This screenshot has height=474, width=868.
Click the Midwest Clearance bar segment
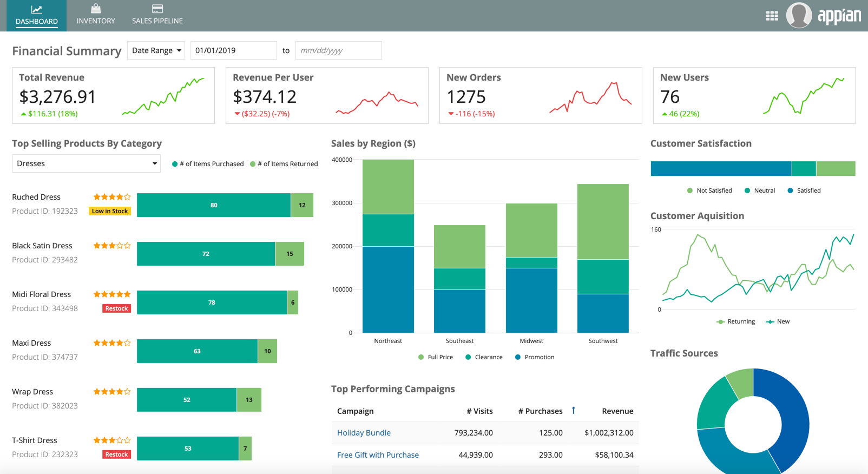531,262
